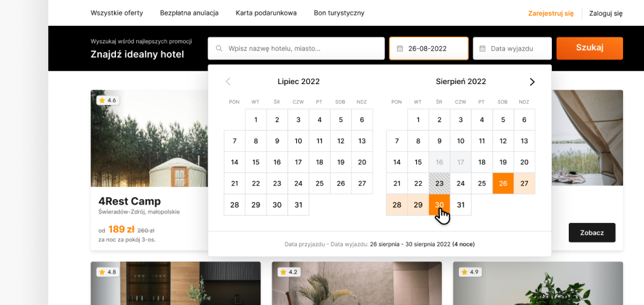The image size is (644, 305).
Task: Click the Znajdź idealny hotel heading
Action: (137, 54)
